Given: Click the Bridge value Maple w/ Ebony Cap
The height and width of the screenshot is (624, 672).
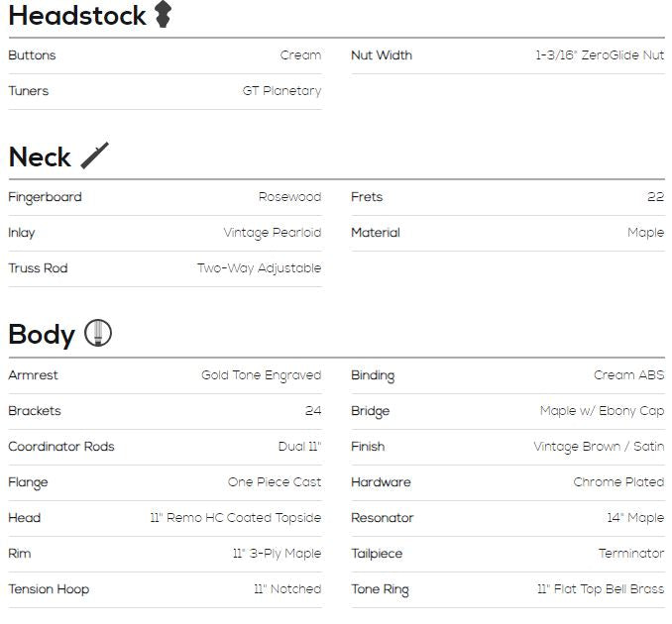Looking at the screenshot, I should click(602, 411).
